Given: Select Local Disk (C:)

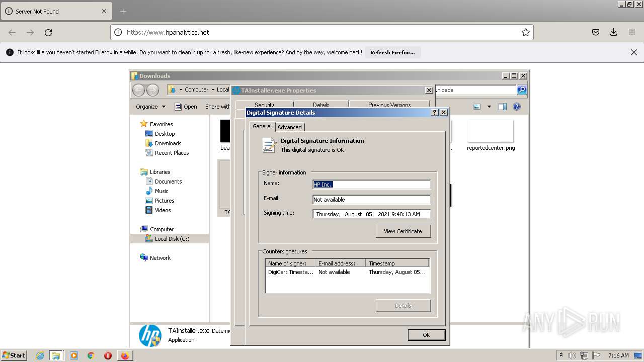Looking at the screenshot, I should click(170, 239).
